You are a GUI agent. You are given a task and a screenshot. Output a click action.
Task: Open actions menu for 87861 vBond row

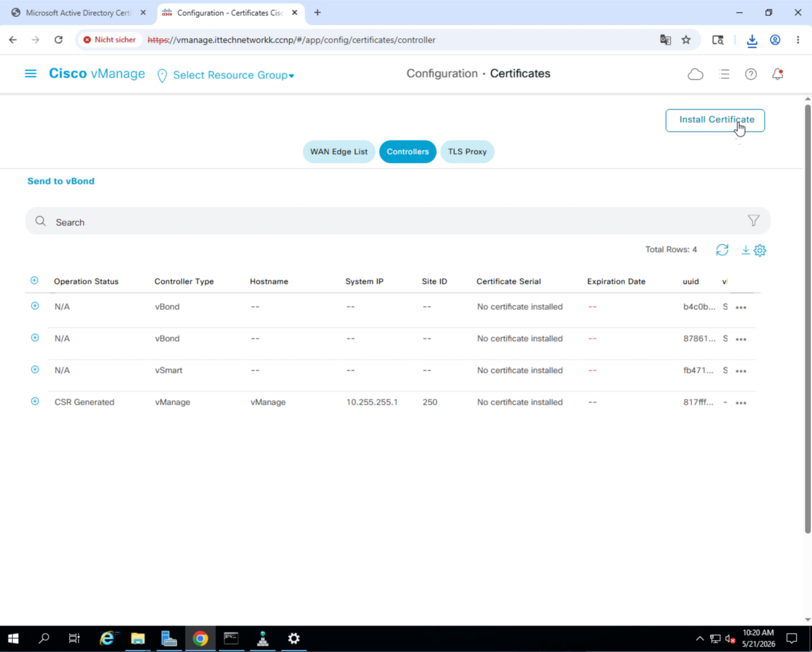[x=741, y=339]
